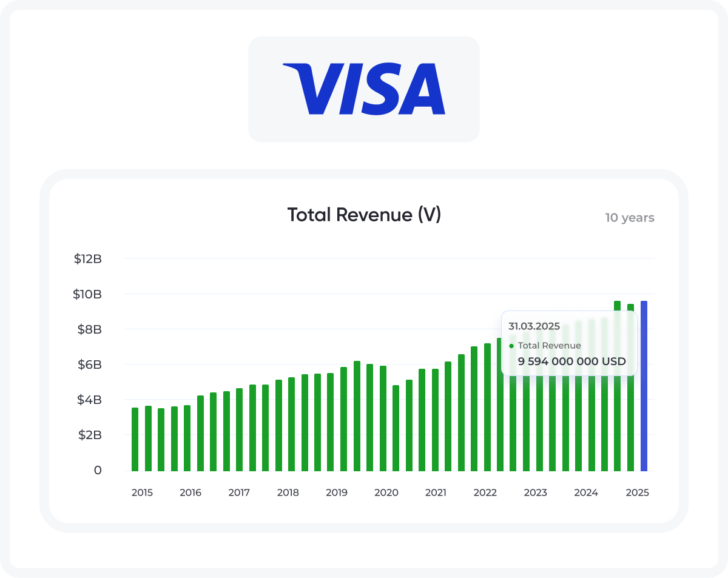Click the "2020" x-axis label
Image resolution: width=728 pixels, height=578 pixels.
click(386, 492)
